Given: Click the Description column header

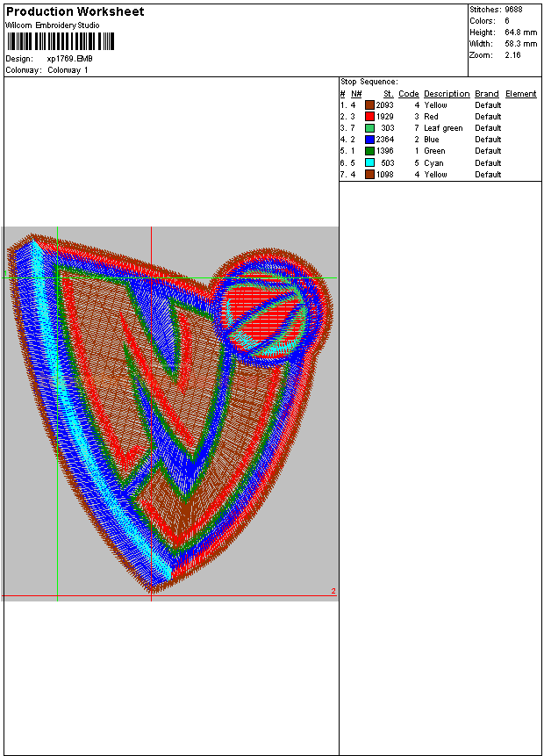Looking at the screenshot, I should pyautogui.click(x=447, y=94).
